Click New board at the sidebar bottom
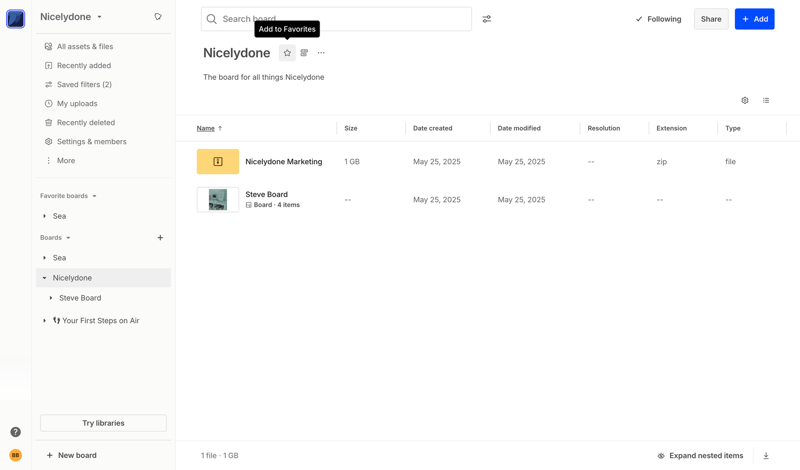The width and height of the screenshot is (800, 470). [x=71, y=455]
